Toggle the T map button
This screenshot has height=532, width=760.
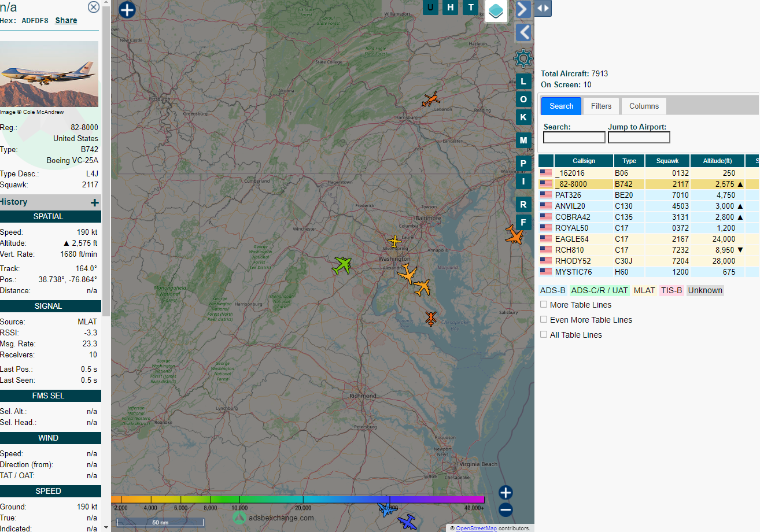coord(471,8)
